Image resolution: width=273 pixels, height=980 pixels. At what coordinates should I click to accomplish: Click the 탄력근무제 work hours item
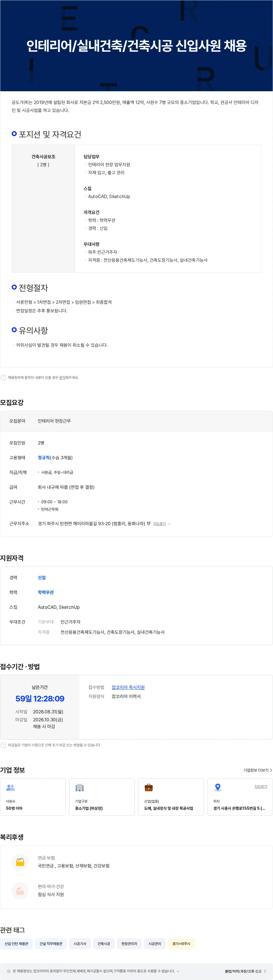point(49,509)
